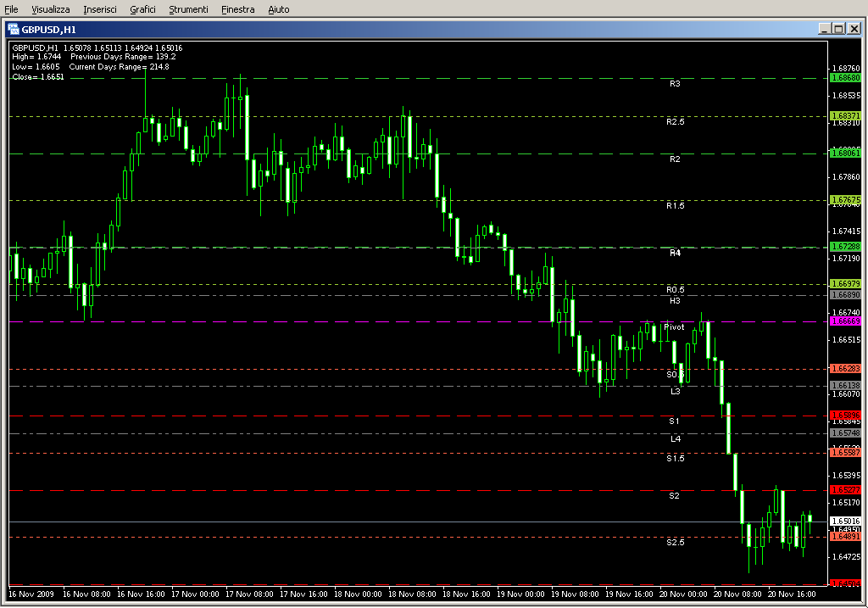
Task: Click the magenta 1.66669 pivot price tag
Action: [845, 321]
